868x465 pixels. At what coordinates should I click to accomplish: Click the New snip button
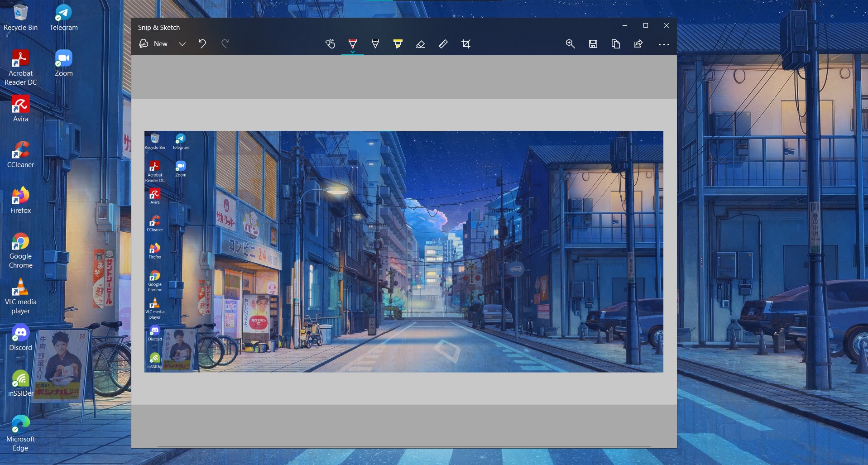pos(154,44)
